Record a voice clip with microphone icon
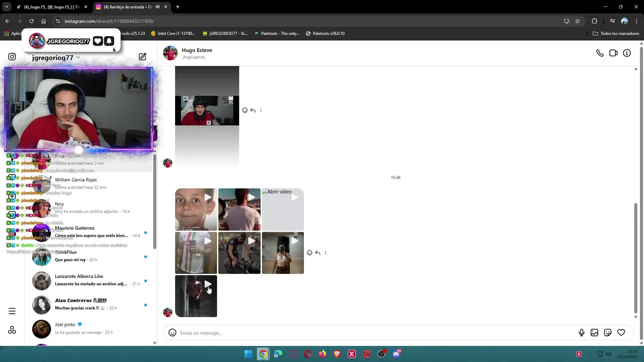 pyautogui.click(x=582, y=332)
